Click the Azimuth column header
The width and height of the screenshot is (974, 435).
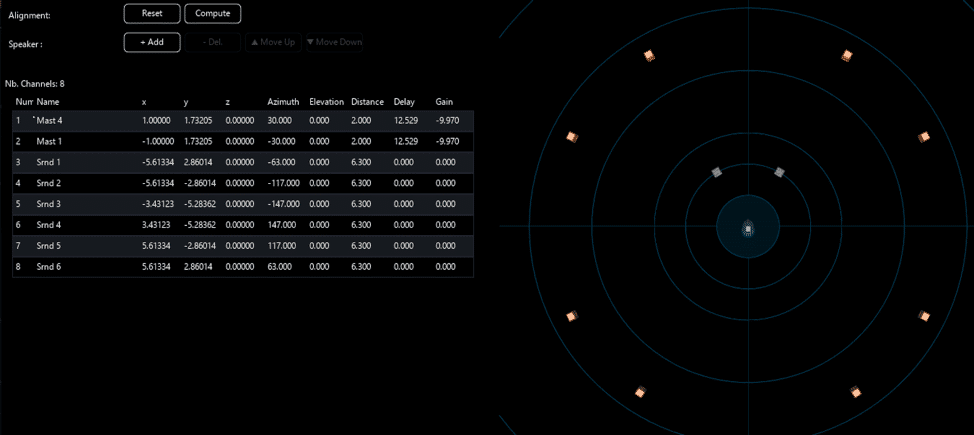283,102
